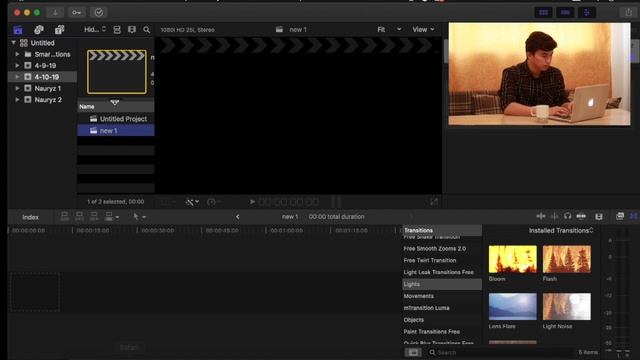The width and height of the screenshot is (640, 360).
Task: Select the Bloom transition thumbnail
Action: [x=513, y=259]
